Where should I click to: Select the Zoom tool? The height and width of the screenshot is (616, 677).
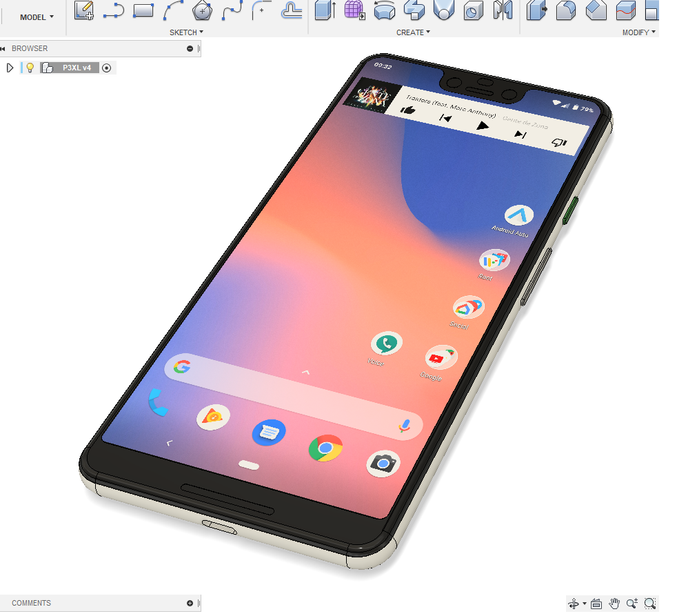click(632, 604)
